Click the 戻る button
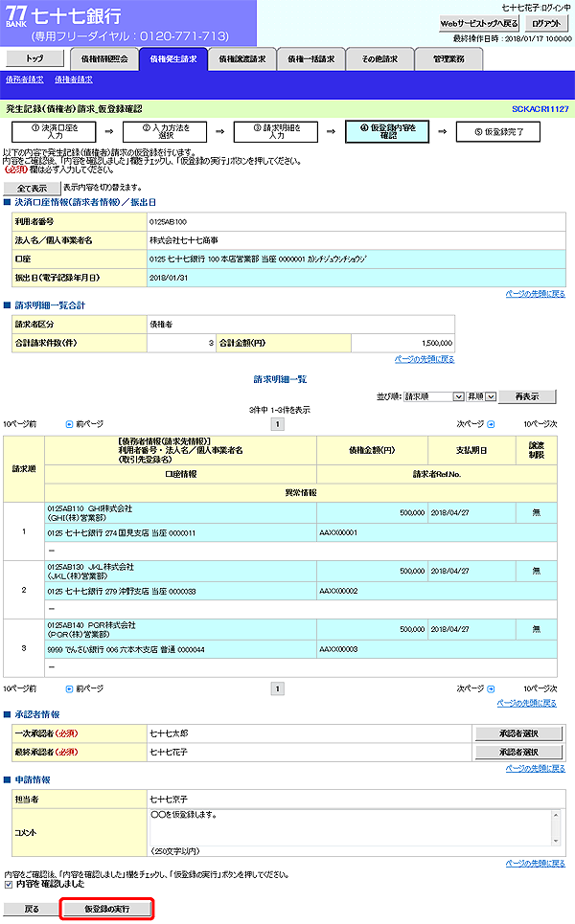 point(32,910)
